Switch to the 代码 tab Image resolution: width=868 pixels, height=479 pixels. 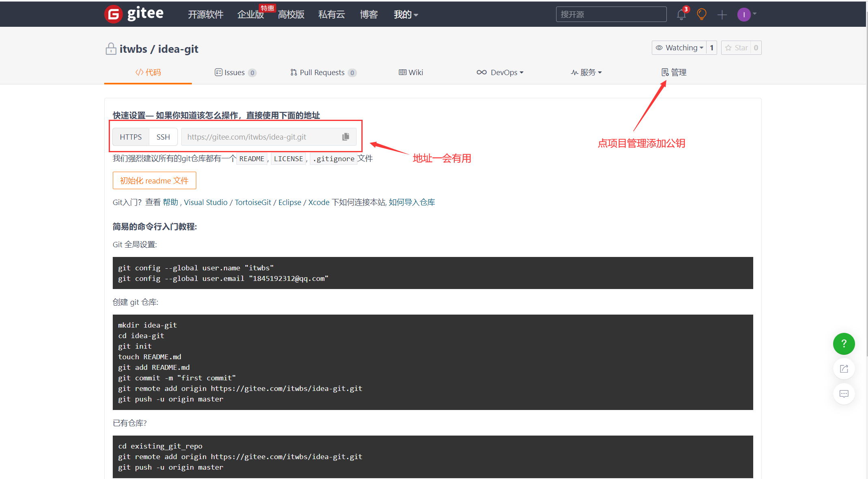[x=148, y=72]
